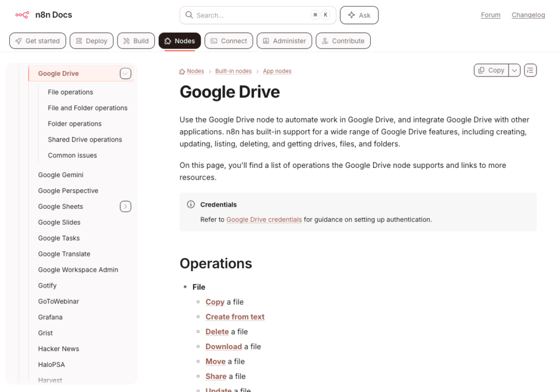Click the search magnifier icon
Viewport: 560px width, 392px height.
pyautogui.click(x=189, y=15)
